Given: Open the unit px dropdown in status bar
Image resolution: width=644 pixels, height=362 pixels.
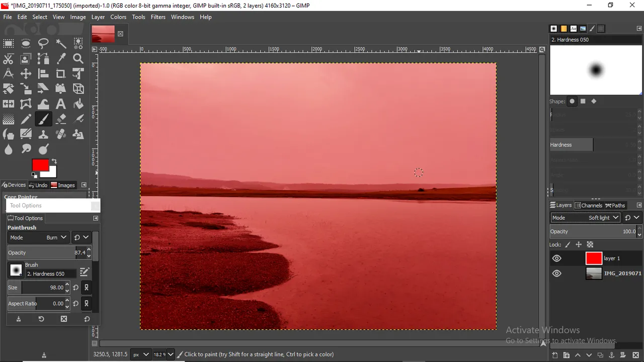Looking at the screenshot, I should click(x=140, y=354).
